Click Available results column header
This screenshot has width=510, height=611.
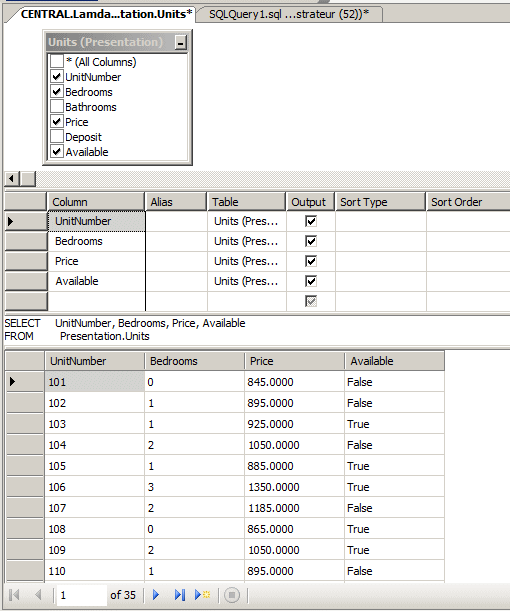point(395,361)
